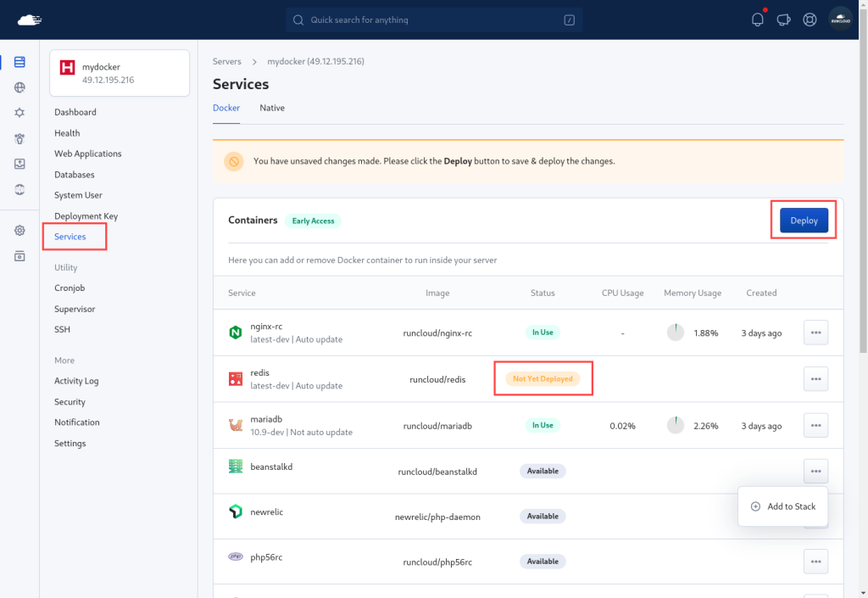Click the beanstalkd service icon

tap(236, 467)
